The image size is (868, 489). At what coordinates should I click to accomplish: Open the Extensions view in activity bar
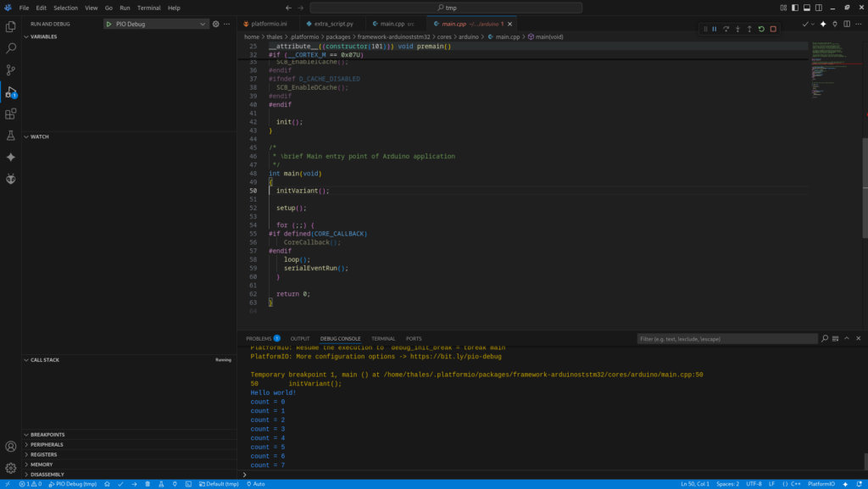pyautogui.click(x=11, y=114)
